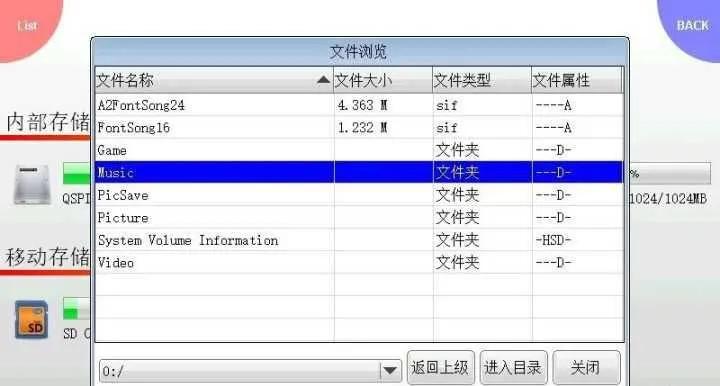Select the PicSave folder row

pos(359,195)
